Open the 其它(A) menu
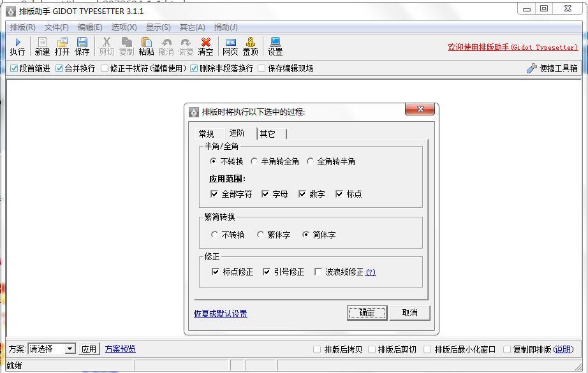 point(193,27)
